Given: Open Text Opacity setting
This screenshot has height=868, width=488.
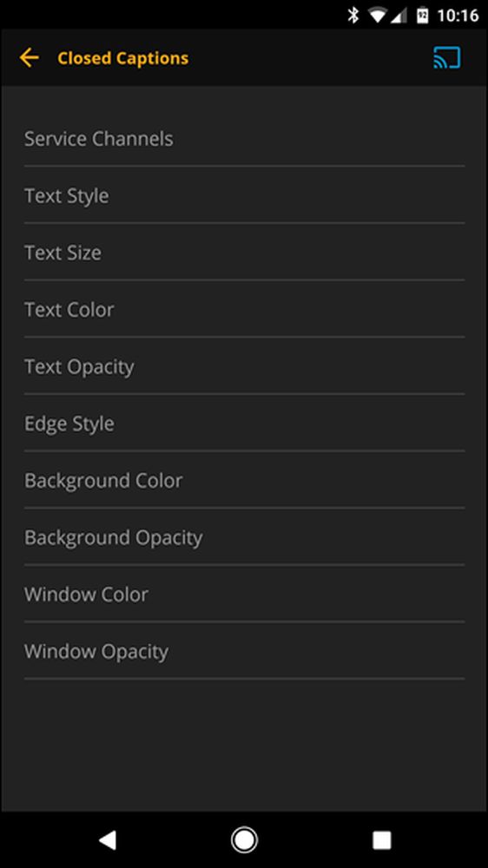Looking at the screenshot, I should point(244,366).
